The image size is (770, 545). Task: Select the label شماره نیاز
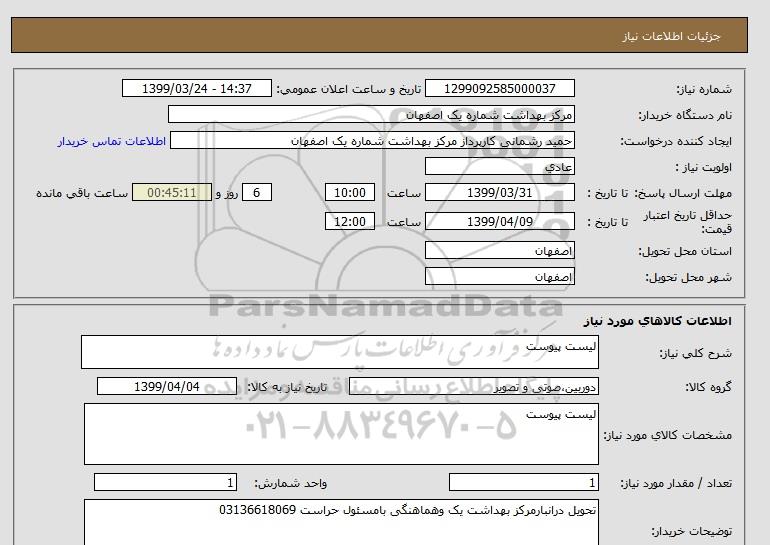(704, 89)
